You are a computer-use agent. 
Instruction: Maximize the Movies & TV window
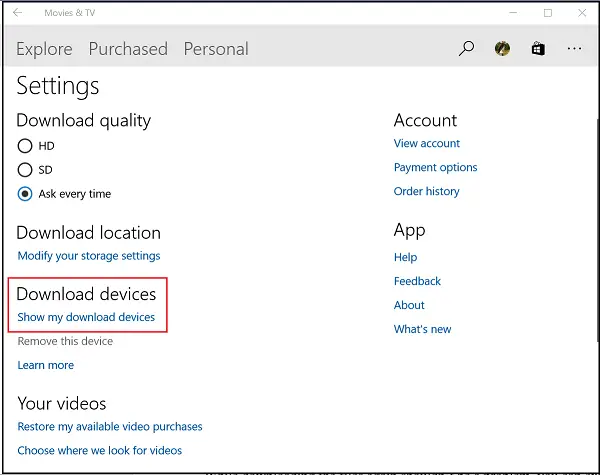click(x=547, y=13)
